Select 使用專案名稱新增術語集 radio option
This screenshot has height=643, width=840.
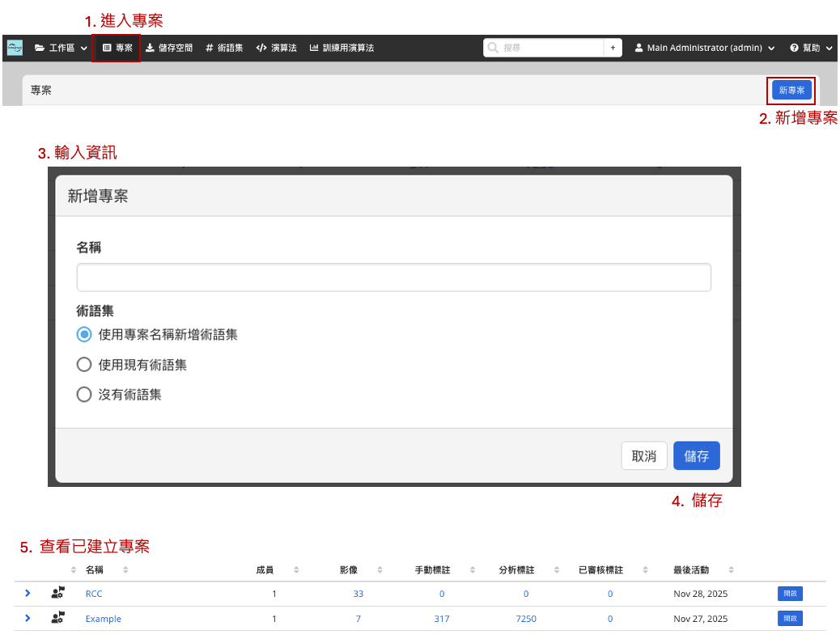[x=84, y=334]
